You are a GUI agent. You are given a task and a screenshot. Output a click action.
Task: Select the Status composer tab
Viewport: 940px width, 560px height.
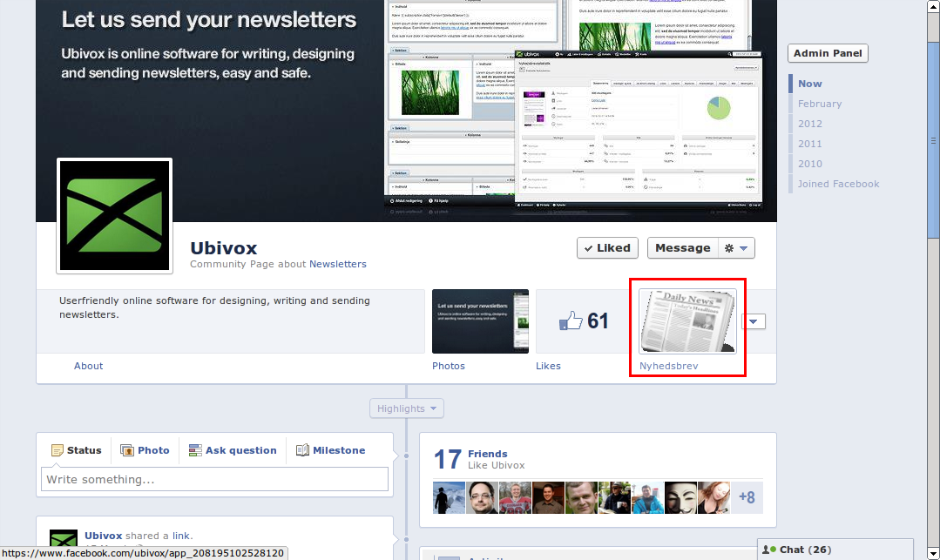click(76, 450)
